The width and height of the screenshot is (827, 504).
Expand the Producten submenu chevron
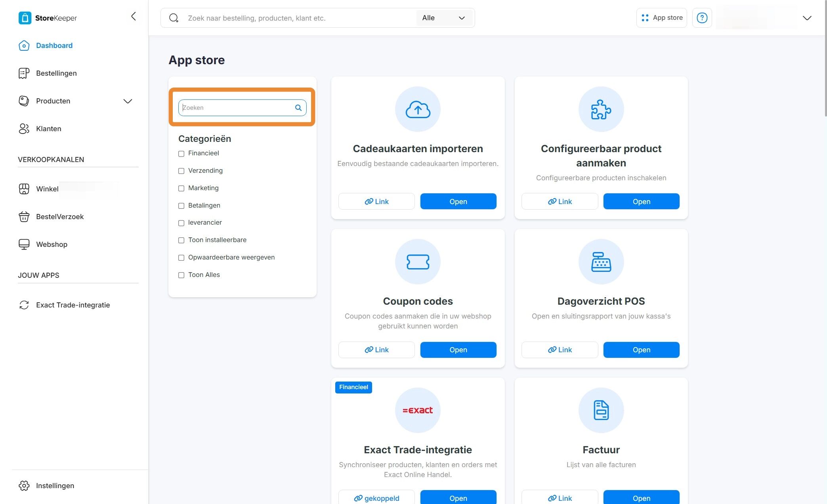coord(128,101)
